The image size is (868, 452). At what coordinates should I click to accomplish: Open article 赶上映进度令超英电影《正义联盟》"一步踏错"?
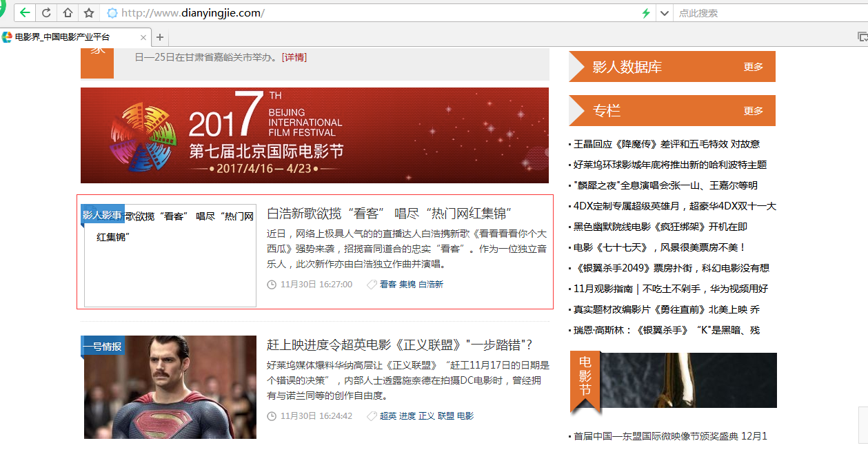[x=400, y=345]
